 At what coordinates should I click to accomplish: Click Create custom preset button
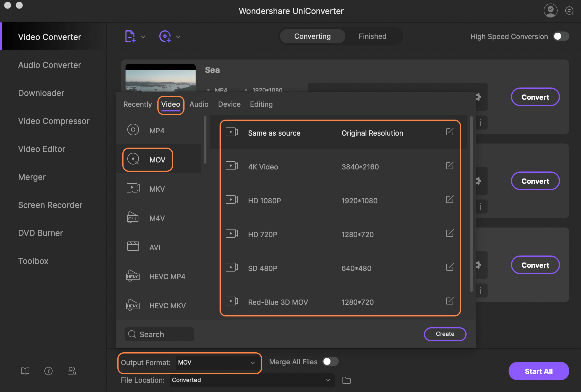click(x=445, y=334)
